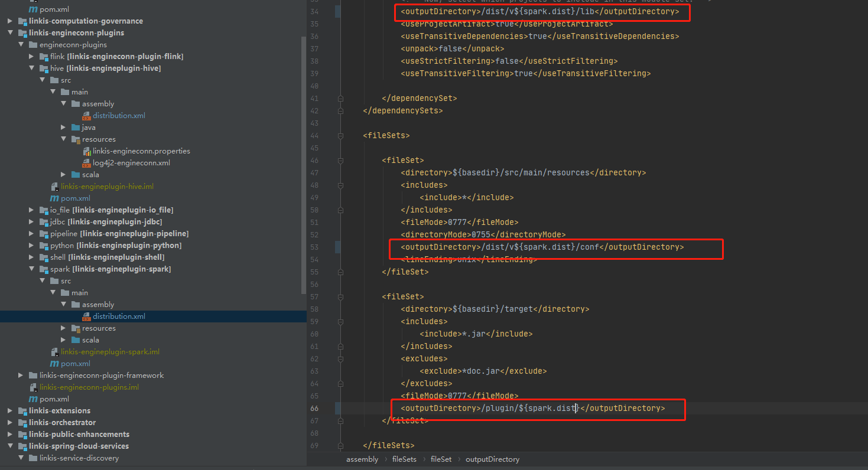Click directory ${basedir}/target line
Screen dimensions: 868x470
tap(495, 309)
